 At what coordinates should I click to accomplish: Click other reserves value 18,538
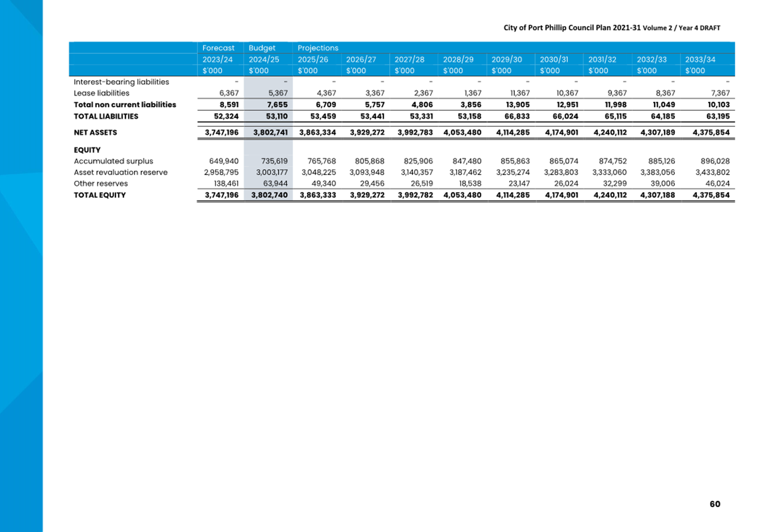tap(470, 184)
